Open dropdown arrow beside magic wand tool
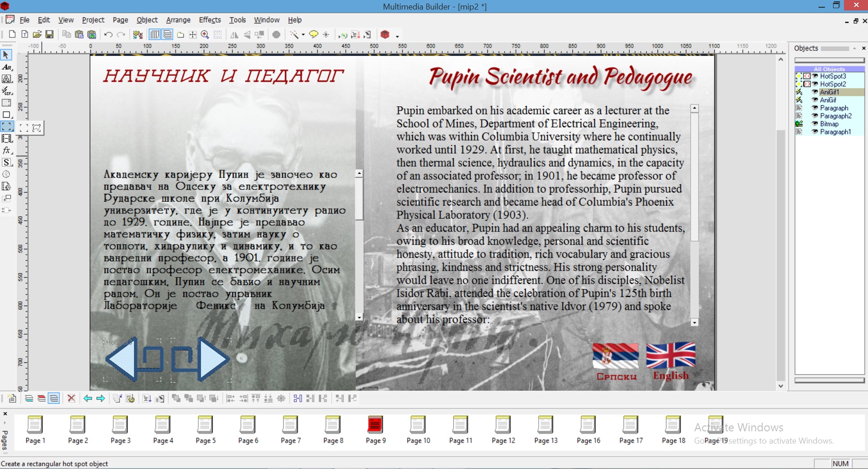868x469 pixels. pos(303,35)
